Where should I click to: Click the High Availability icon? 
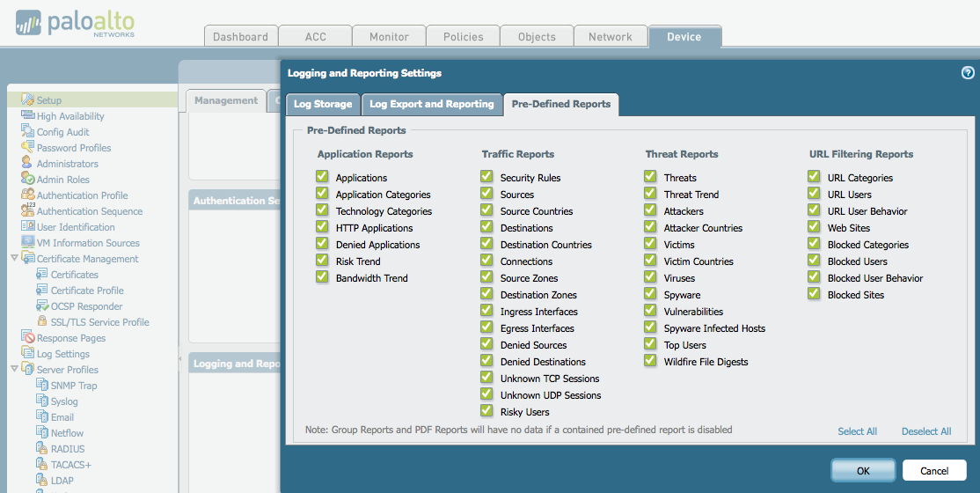pos(27,115)
